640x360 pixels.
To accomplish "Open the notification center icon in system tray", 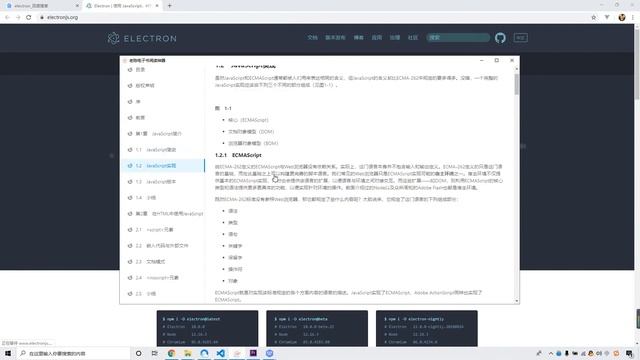I will (629, 353).
